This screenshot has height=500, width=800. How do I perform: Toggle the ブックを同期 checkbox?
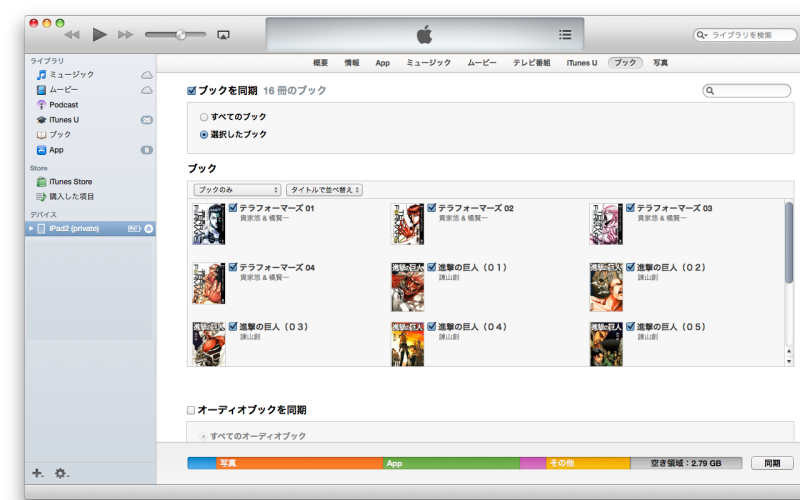coord(191,91)
